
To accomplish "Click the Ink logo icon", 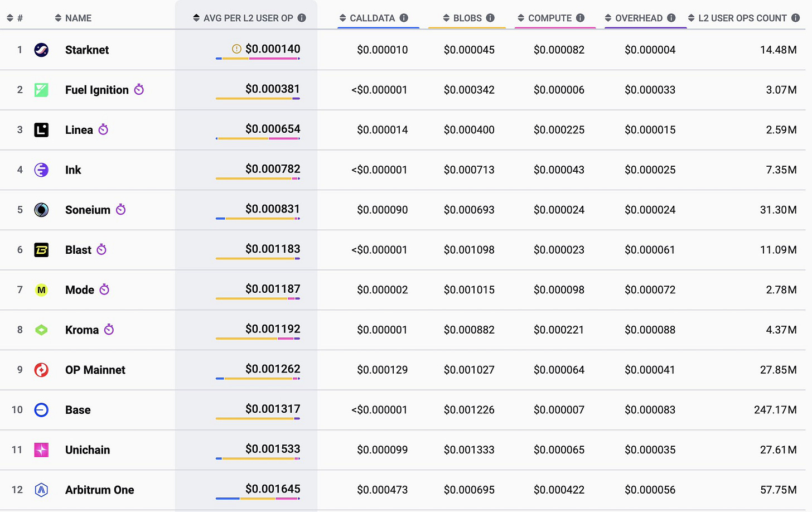I will point(41,170).
